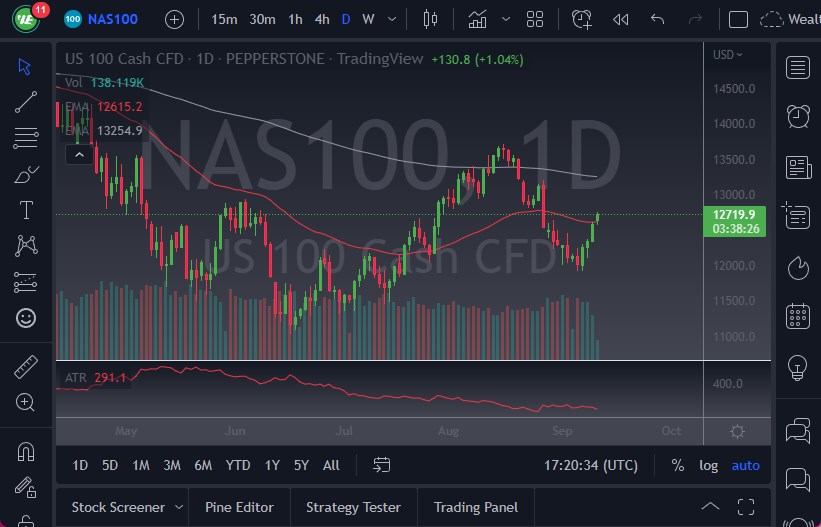
Task: Open the Fibonacci retracement tool
Action: point(26,138)
